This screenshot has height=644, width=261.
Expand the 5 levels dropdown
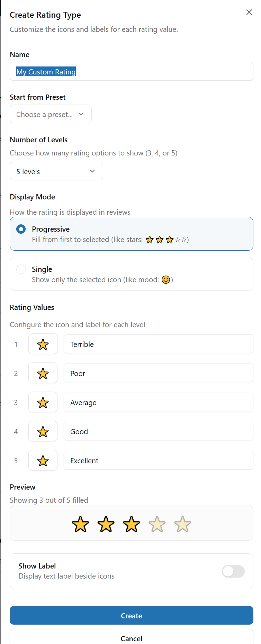pyautogui.click(x=56, y=171)
